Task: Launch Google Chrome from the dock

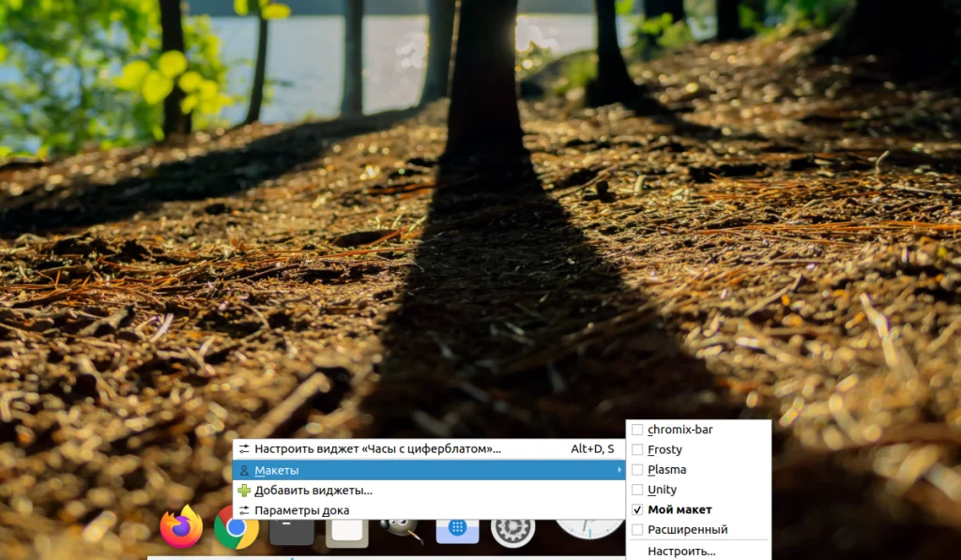Action: tap(236, 530)
